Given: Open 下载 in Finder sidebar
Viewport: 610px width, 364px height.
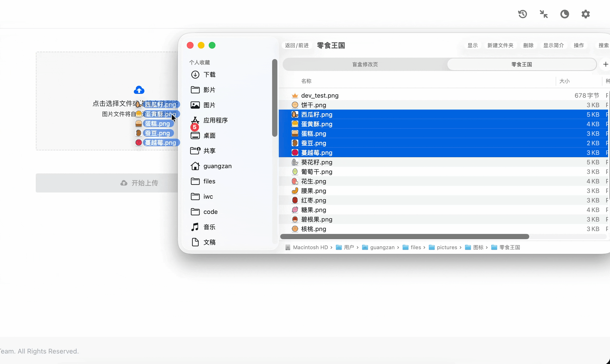Looking at the screenshot, I should 209,75.
